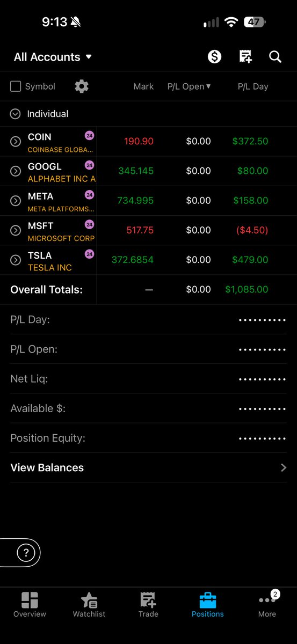Screen dimensions: 297x644
Task: Sort by P/L Open column header
Action: (189, 86)
